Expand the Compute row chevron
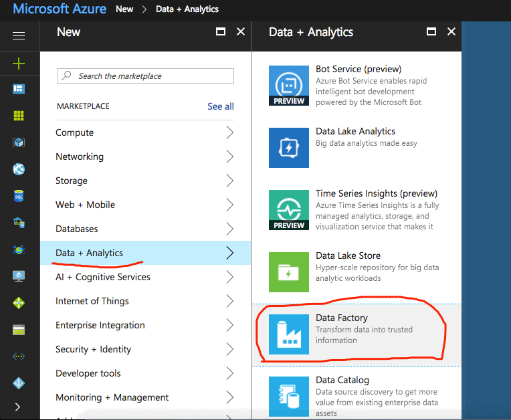The height and width of the screenshot is (420, 511). [230, 132]
